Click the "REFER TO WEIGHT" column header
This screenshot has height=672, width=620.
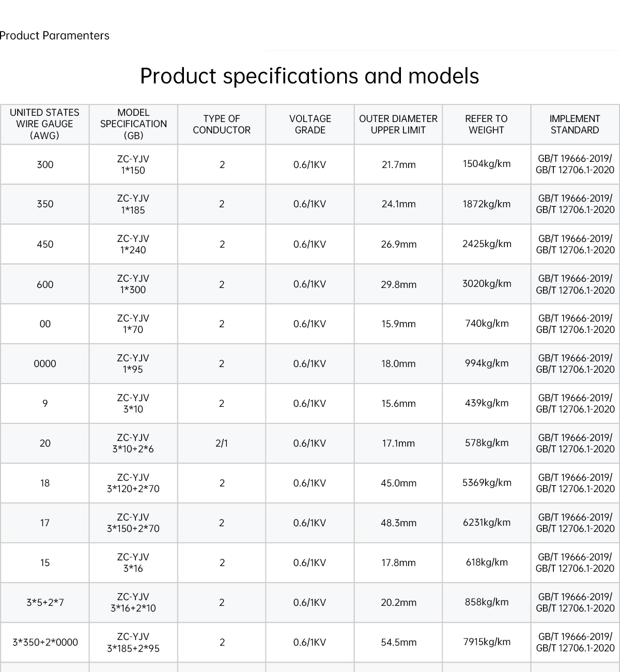click(486, 125)
